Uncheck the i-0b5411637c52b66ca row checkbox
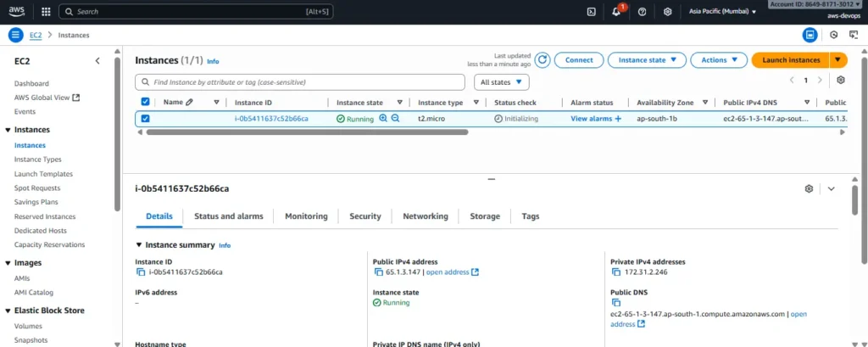 point(145,119)
